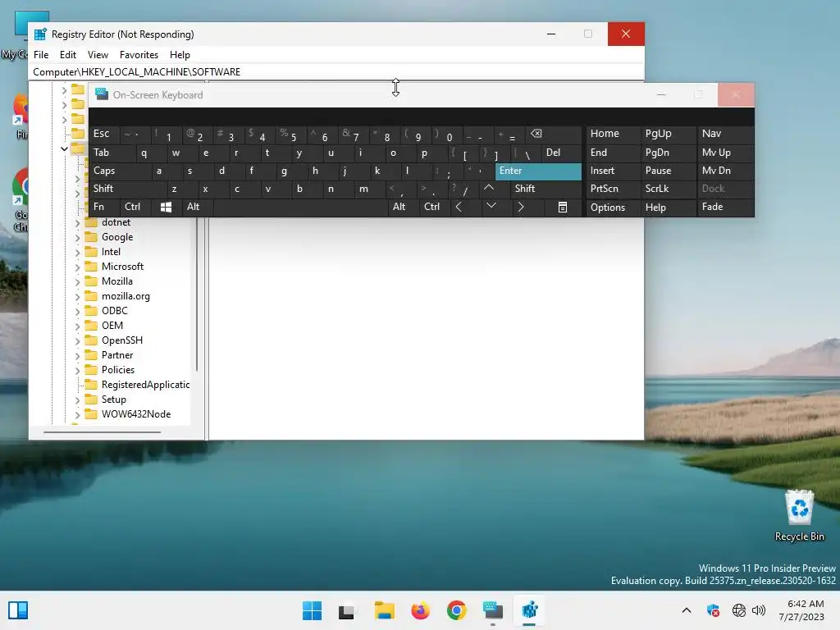Toggle the left Ctrl key
The image size is (840, 630).
pos(135,207)
